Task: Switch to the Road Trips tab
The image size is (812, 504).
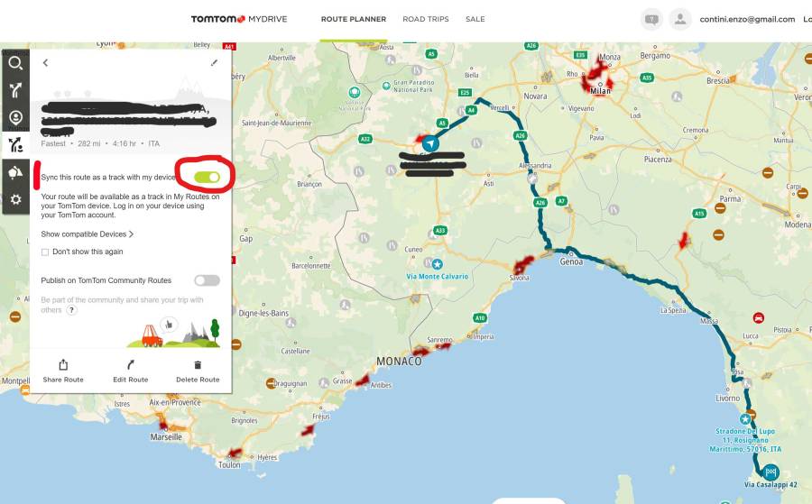Action: [426, 19]
